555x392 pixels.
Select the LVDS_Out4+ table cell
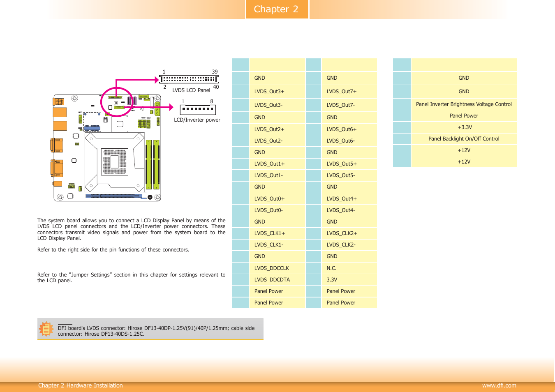349,199
